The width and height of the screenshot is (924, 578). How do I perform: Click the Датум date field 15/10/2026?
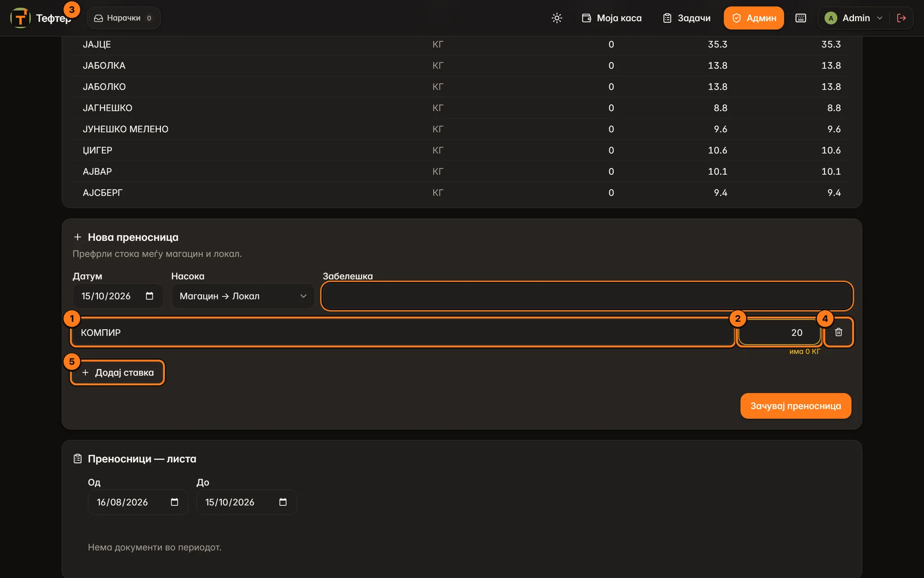118,296
